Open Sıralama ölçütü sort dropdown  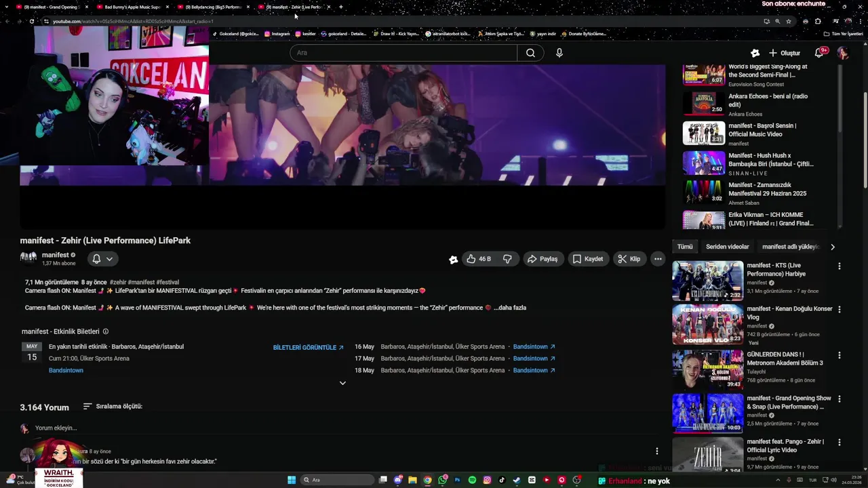(113, 407)
